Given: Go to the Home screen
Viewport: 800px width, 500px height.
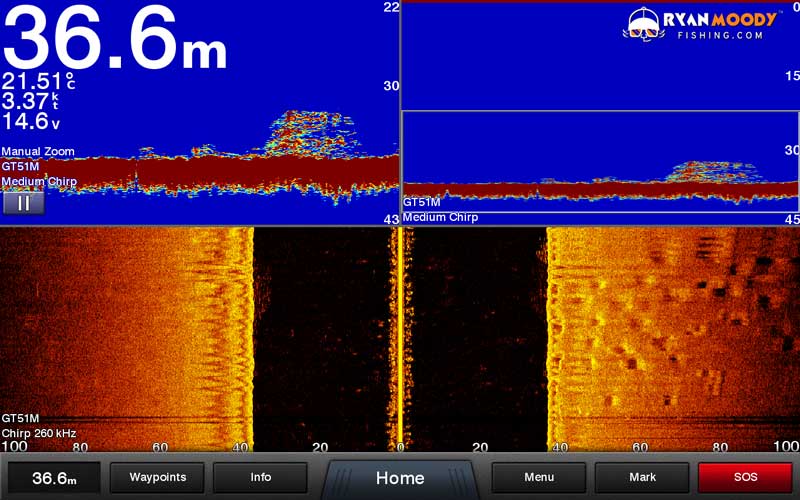Looking at the screenshot, I should click(400, 478).
